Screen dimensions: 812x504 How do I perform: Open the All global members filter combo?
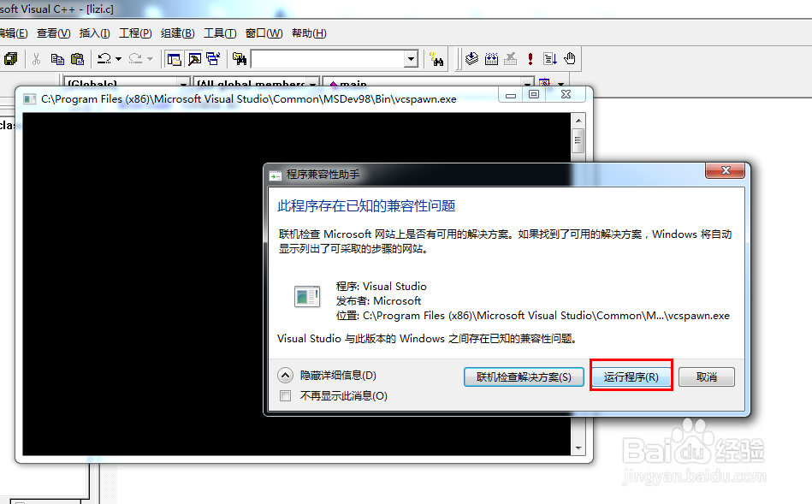click(257, 82)
